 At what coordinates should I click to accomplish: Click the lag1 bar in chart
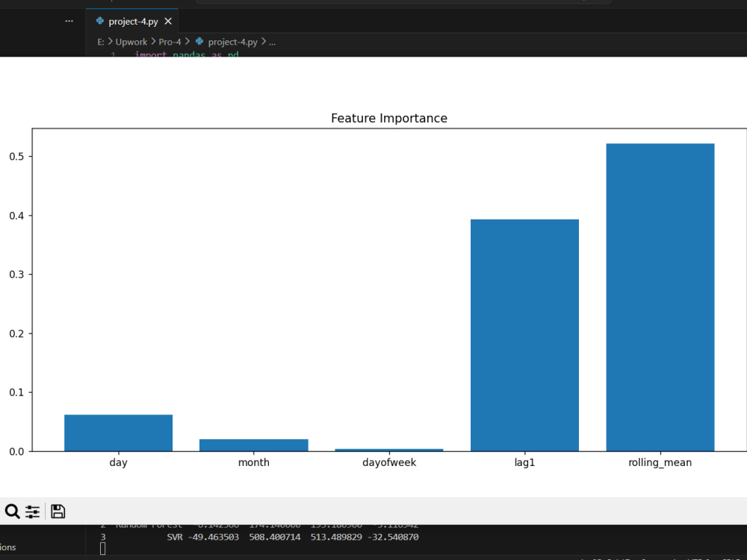(x=524, y=335)
